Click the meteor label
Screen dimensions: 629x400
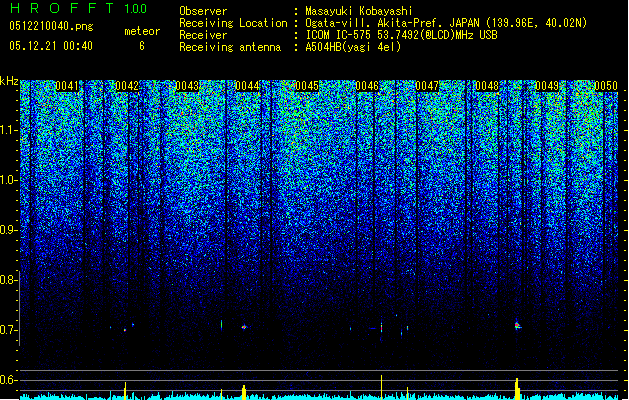click(142, 31)
